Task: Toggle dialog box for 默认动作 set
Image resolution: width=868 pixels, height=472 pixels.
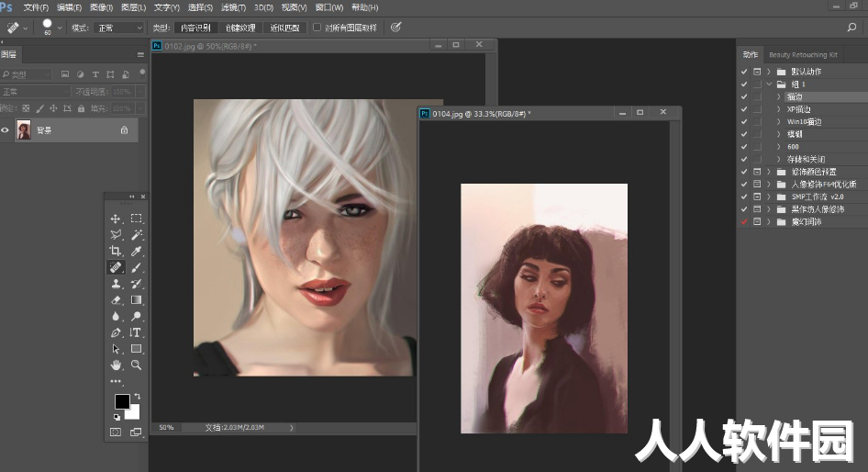Action: [757, 72]
